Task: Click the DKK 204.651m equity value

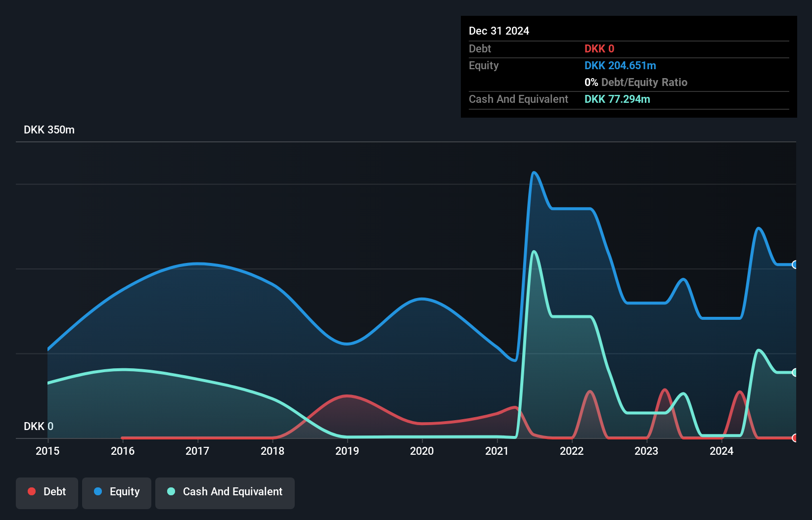Action: point(620,65)
